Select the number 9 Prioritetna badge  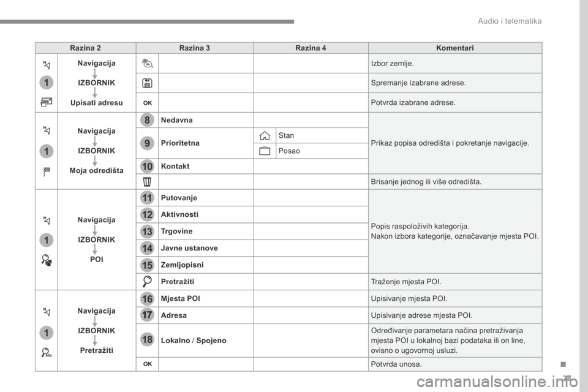pyautogui.click(x=147, y=143)
